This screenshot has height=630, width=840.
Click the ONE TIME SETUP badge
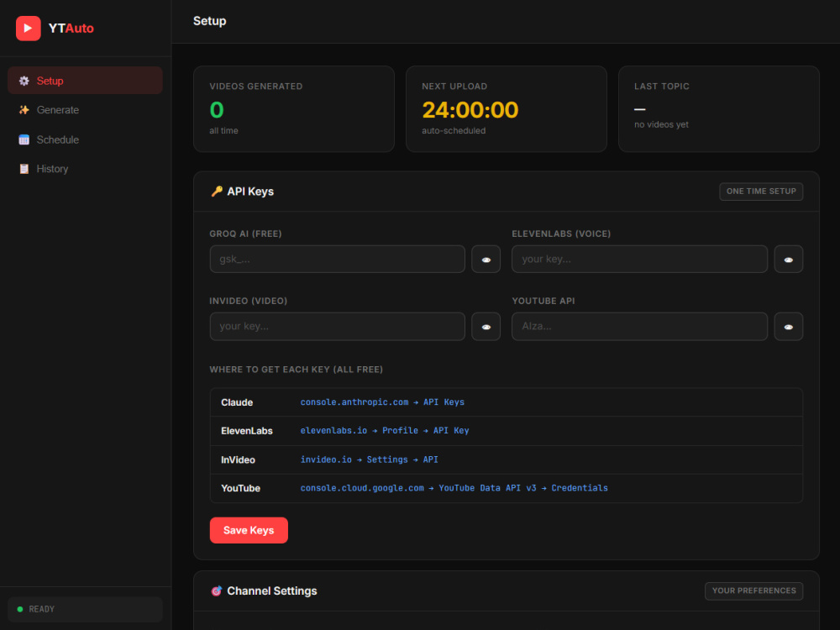[761, 192]
